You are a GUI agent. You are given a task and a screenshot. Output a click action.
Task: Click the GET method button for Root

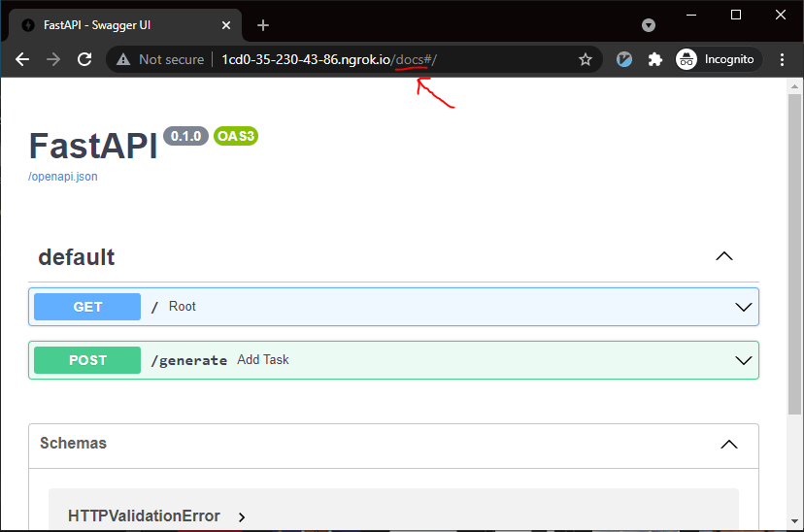coord(87,307)
